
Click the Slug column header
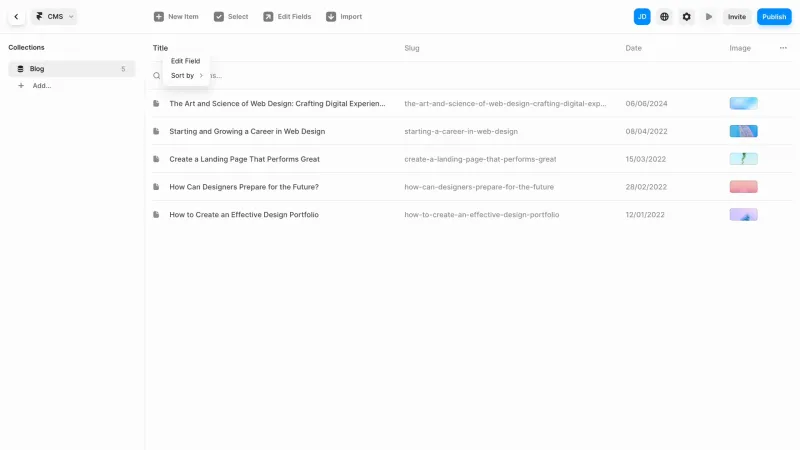click(x=412, y=48)
